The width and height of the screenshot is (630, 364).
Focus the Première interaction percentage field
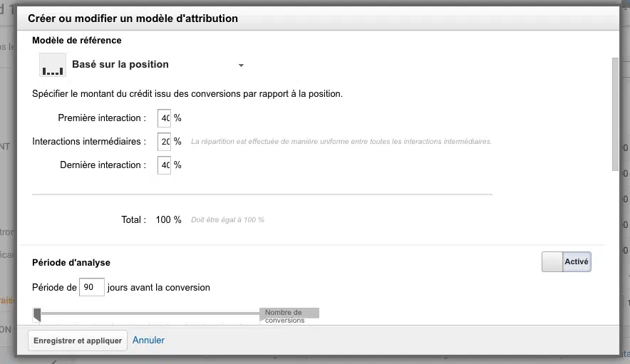click(x=165, y=118)
